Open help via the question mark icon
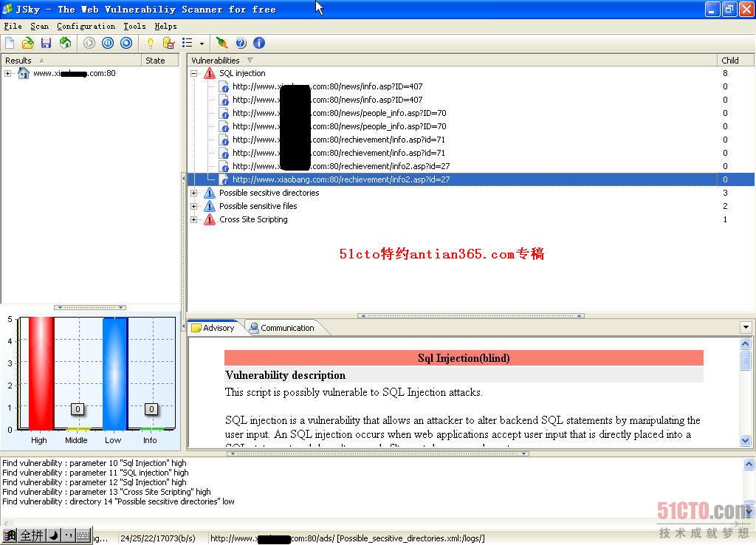This screenshot has height=545, width=756. click(x=241, y=44)
